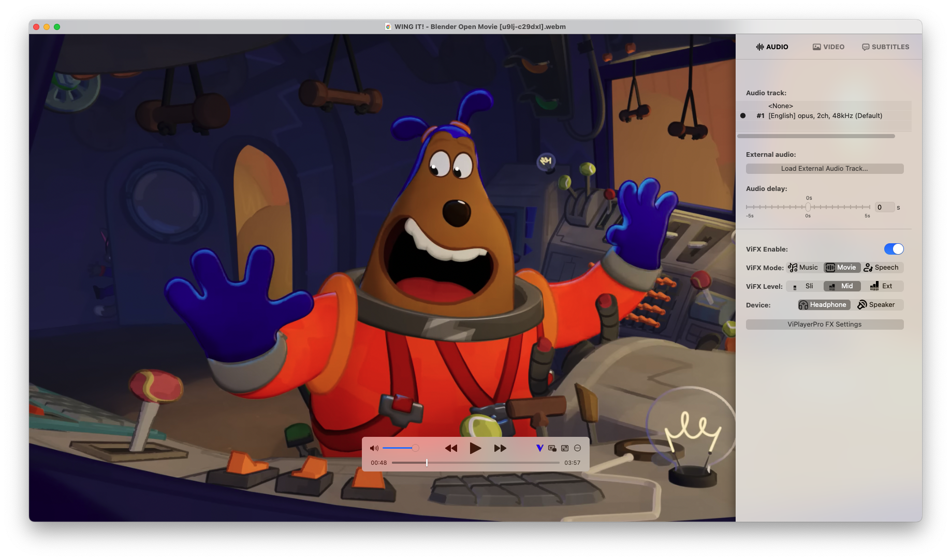Image resolution: width=951 pixels, height=560 pixels.
Task: Set ViFX Mode to Movie
Action: tap(842, 268)
